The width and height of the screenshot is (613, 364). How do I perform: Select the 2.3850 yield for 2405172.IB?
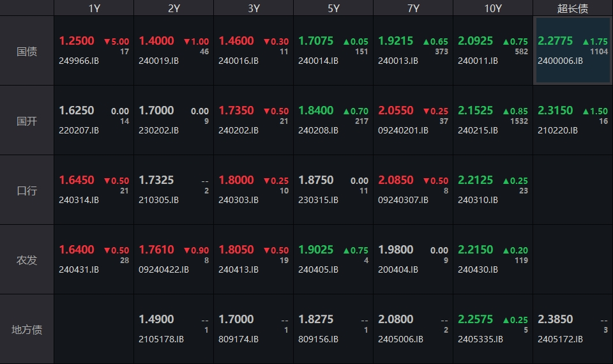pyautogui.click(x=556, y=319)
